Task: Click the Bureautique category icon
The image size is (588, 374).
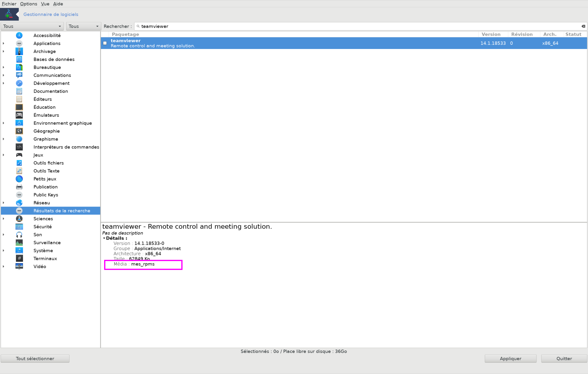Action: click(19, 67)
